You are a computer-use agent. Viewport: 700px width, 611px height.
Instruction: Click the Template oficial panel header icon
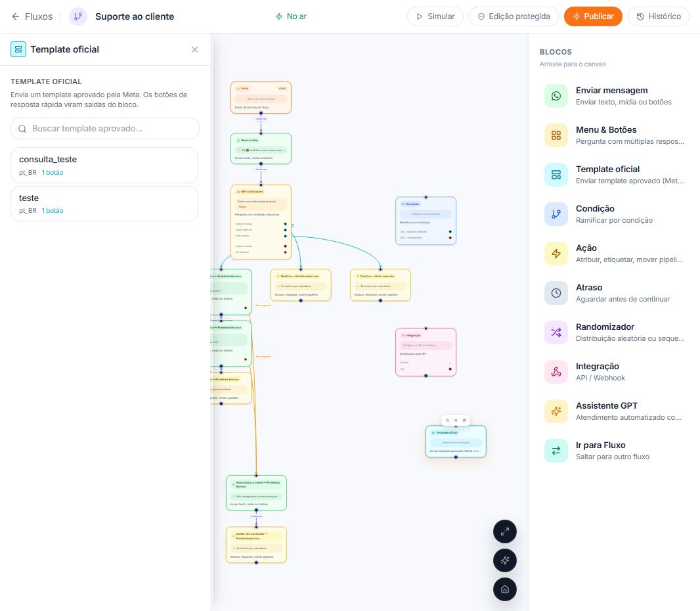click(x=18, y=49)
